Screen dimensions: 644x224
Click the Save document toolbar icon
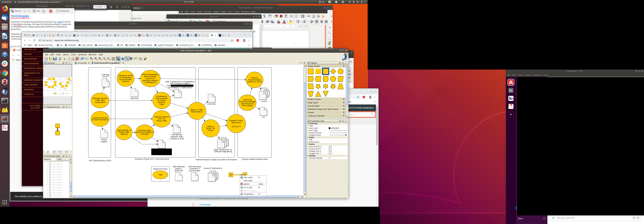click(x=55, y=59)
